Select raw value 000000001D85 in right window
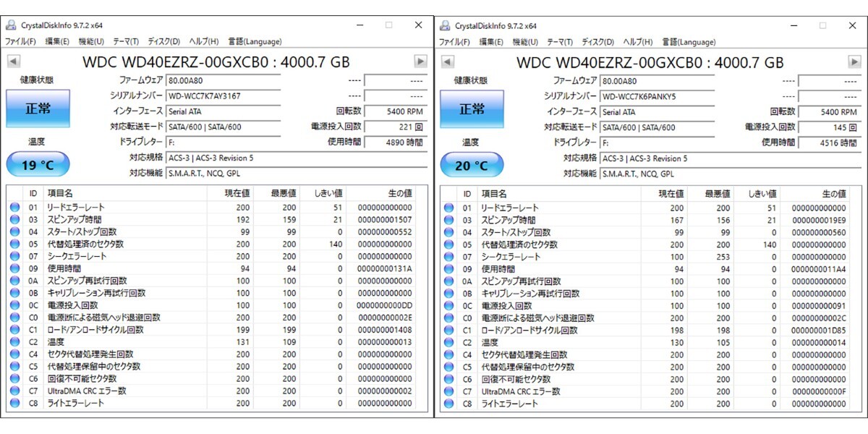868x434 pixels. pyautogui.click(x=818, y=331)
